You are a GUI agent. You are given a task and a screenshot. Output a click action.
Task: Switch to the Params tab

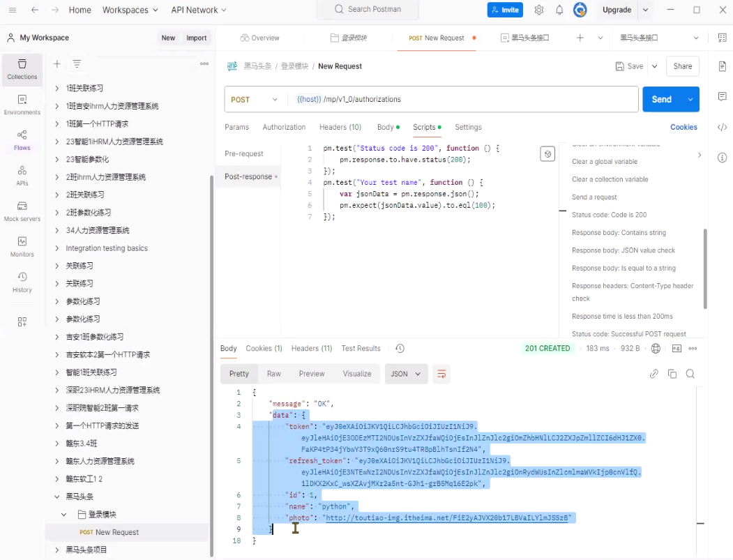236,127
